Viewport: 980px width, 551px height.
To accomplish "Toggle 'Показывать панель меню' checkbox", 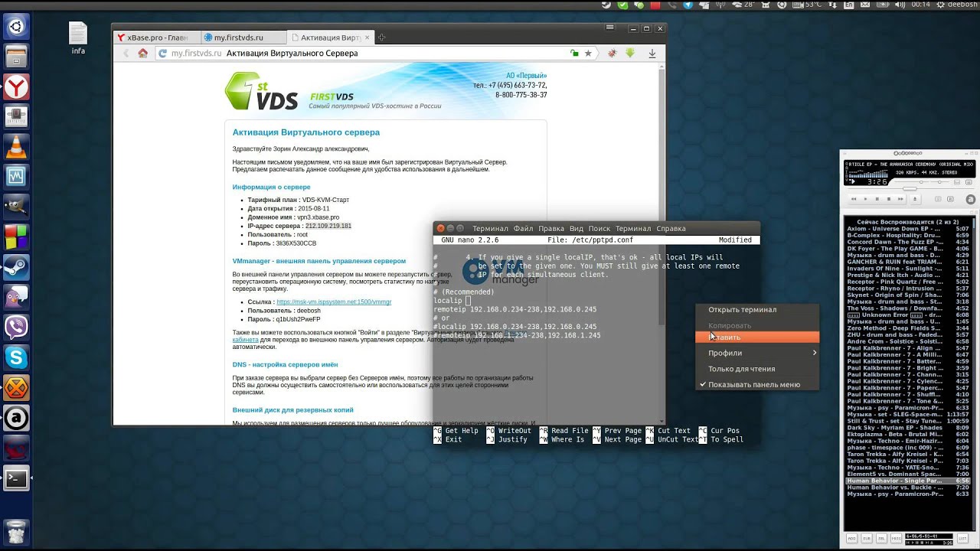I will point(757,385).
